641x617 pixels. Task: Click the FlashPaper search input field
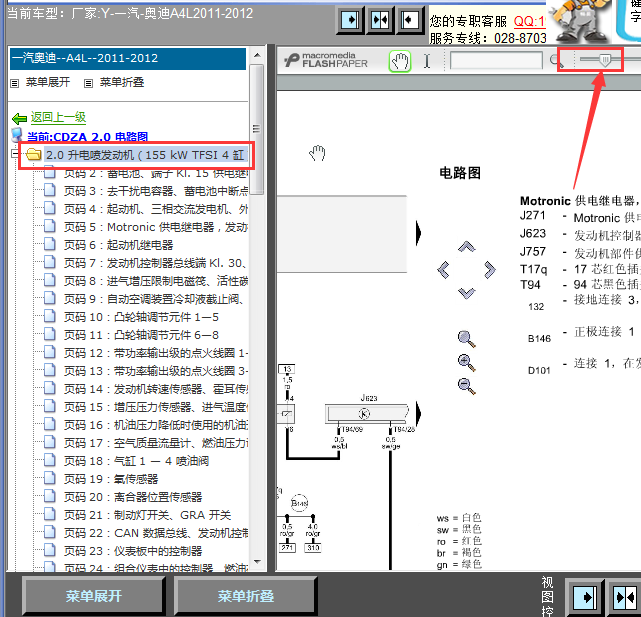point(496,61)
